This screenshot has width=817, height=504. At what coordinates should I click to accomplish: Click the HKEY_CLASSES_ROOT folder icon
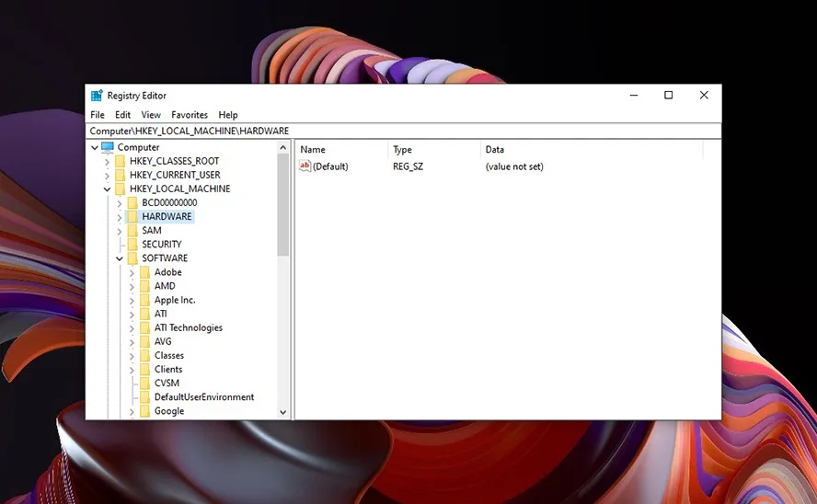[x=120, y=161]
